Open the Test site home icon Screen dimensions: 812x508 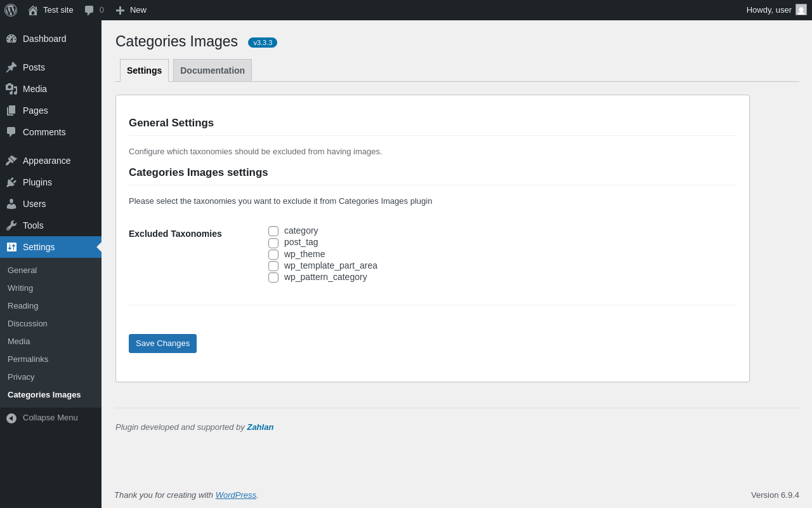point(33,10)
